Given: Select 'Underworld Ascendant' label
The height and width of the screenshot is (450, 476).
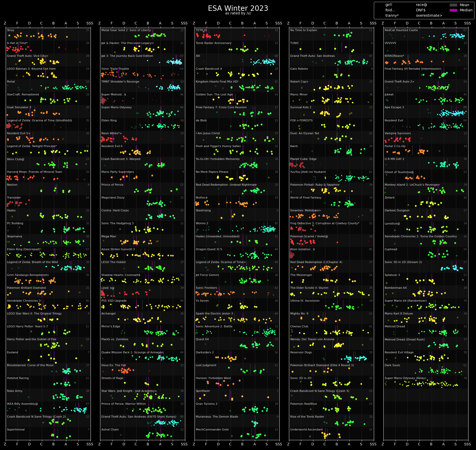Looking at the screenshot, I should [306, 430].
